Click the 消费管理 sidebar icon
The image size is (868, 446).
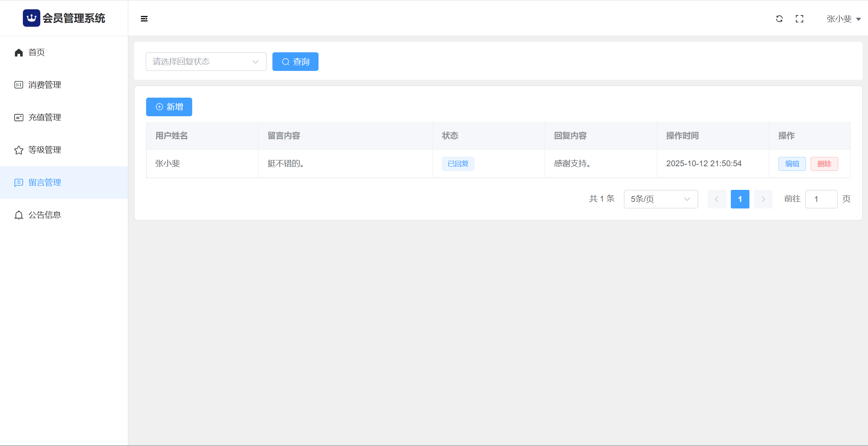[19, 85]
